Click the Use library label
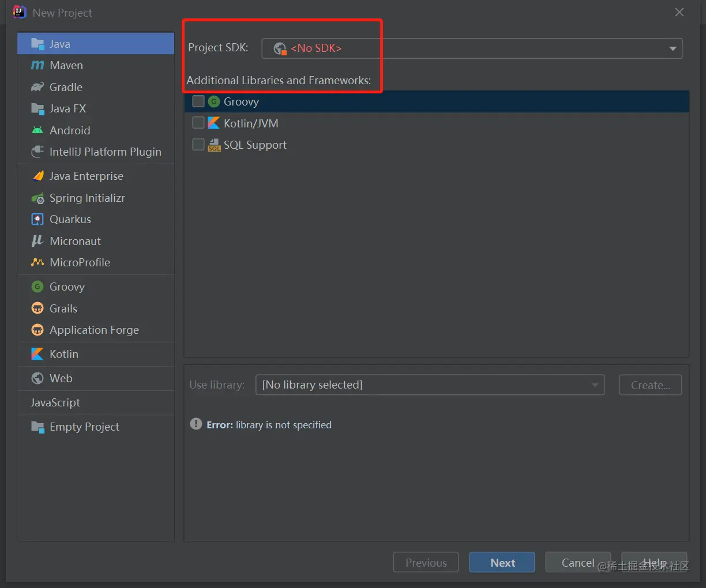Image resolution: width=706 pixels, height=588 pixels. click(217, 385)
